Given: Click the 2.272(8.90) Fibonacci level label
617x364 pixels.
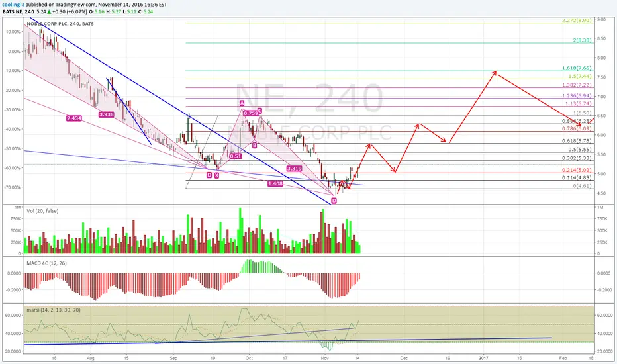Looking at the screenshot, I should pos(577,20).
